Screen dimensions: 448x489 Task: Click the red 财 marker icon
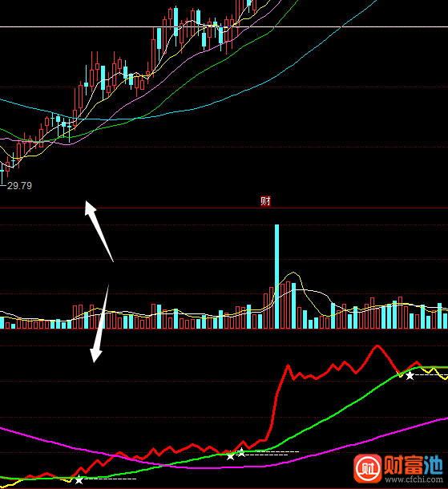tap(265, 201)
